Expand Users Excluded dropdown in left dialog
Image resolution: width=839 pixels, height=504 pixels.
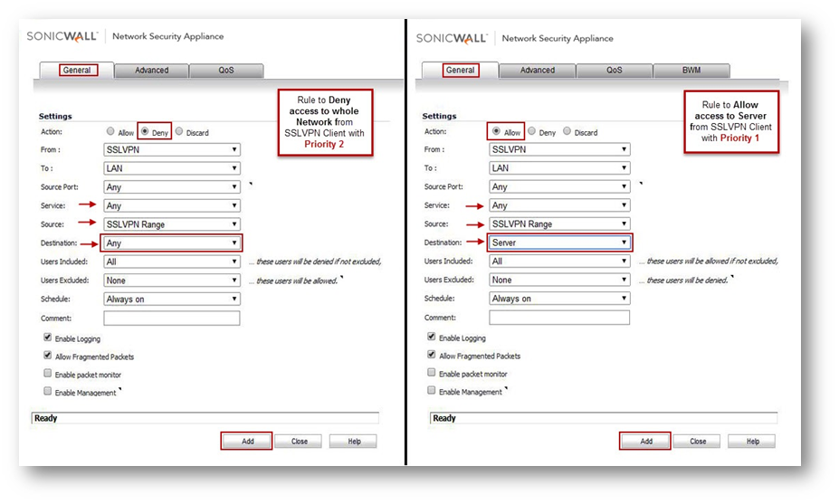tap(172, 281)
